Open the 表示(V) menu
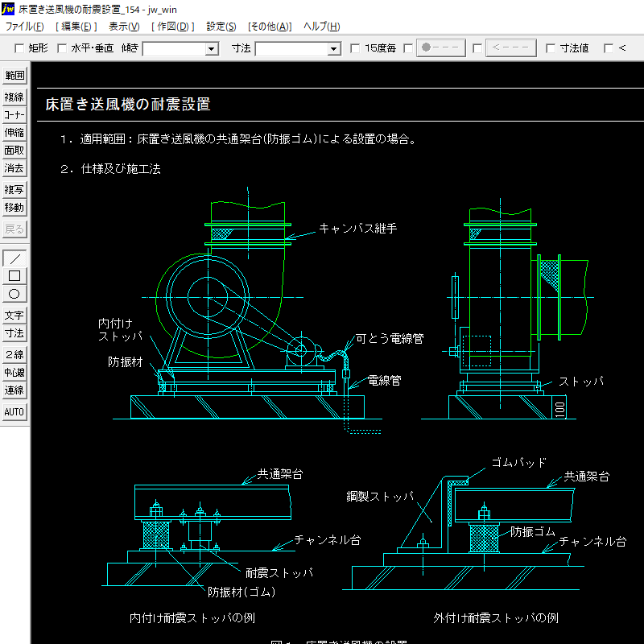 coord(124,27)
